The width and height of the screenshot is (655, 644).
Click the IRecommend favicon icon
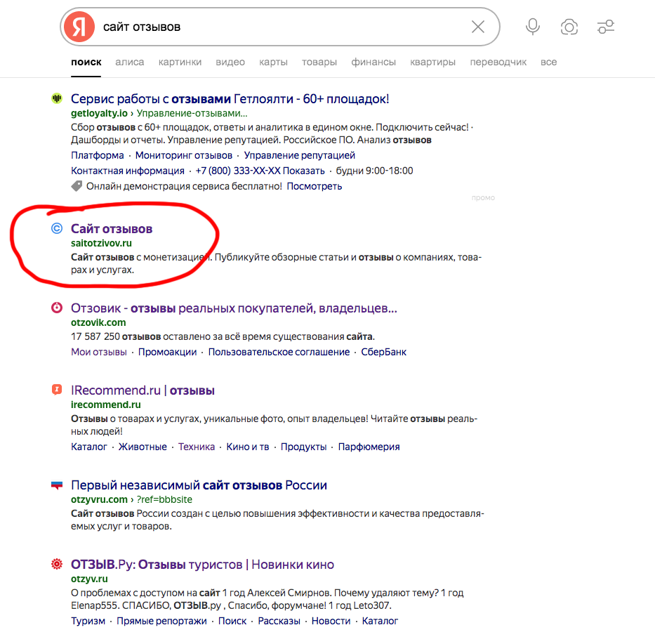tap(57, 390)
